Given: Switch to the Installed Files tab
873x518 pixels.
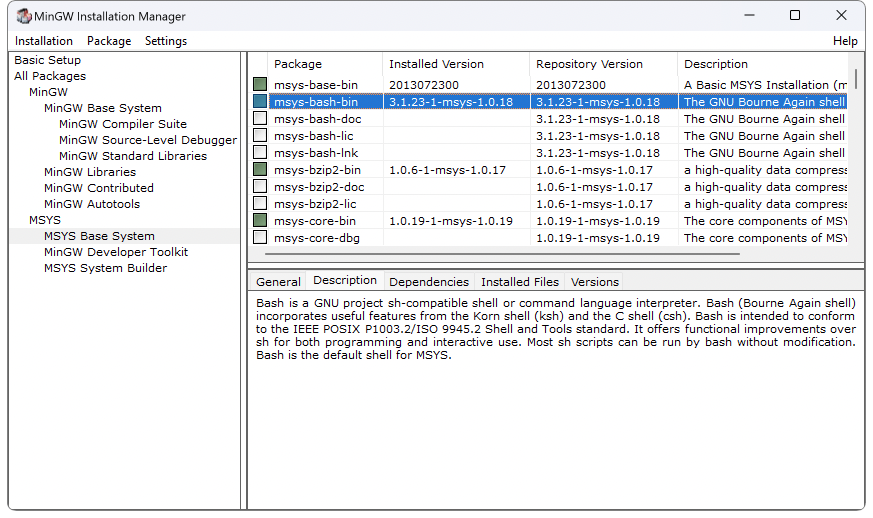Looking at the screenshot, I should [x=519, y=282].
